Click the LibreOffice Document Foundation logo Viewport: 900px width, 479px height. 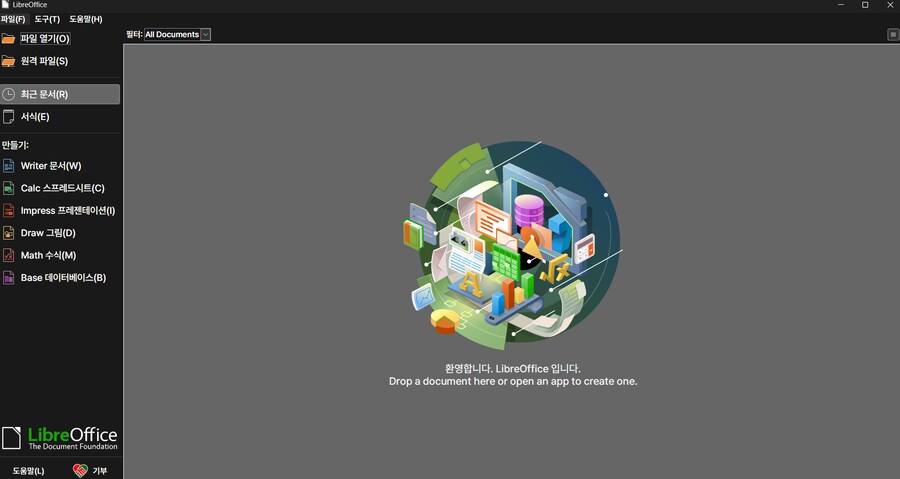(x=60, y=438)
